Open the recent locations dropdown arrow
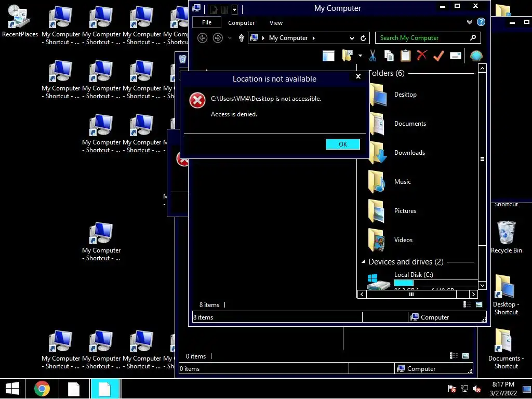Viewport: 532px width, 399px height. coord(230,38)
